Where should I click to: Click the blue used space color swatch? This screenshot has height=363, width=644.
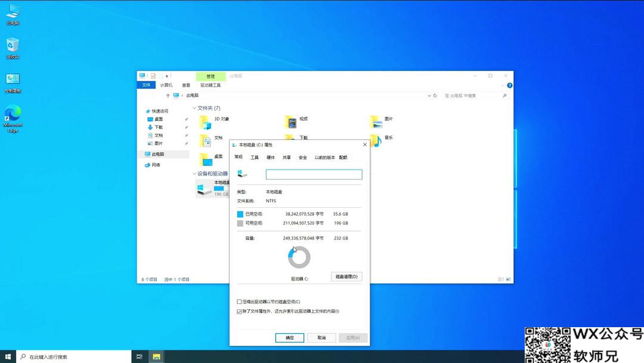pos(240,214)
